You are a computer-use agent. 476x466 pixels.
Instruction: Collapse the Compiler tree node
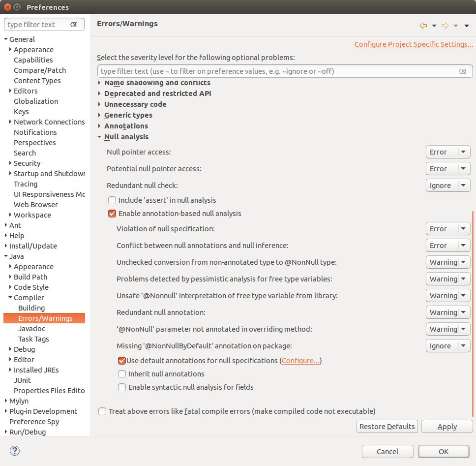10,297
